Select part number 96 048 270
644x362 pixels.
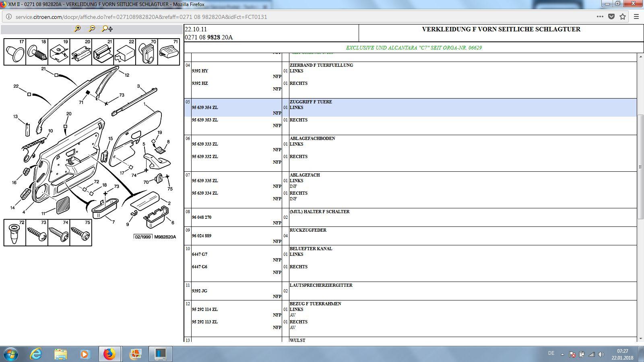[x=202, y=217]
